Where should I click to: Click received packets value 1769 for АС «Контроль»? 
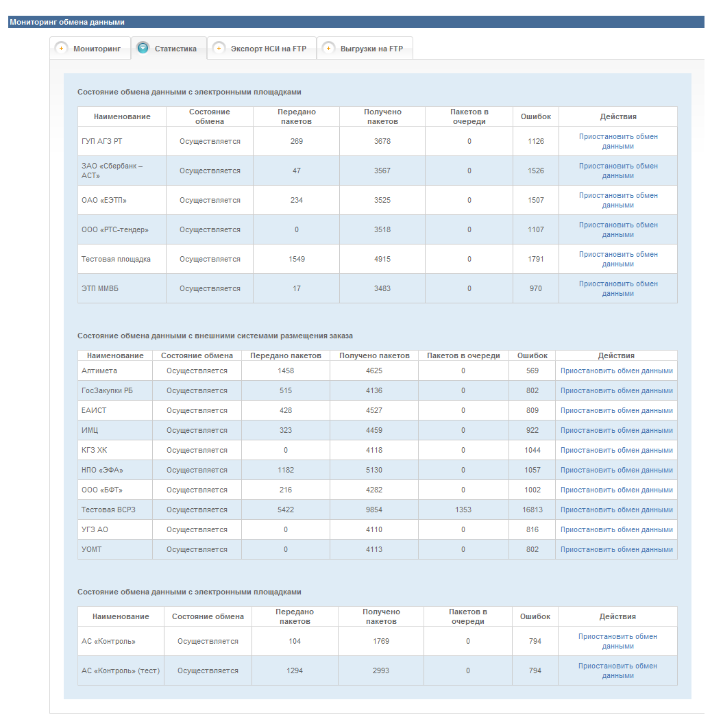point(381,641)
